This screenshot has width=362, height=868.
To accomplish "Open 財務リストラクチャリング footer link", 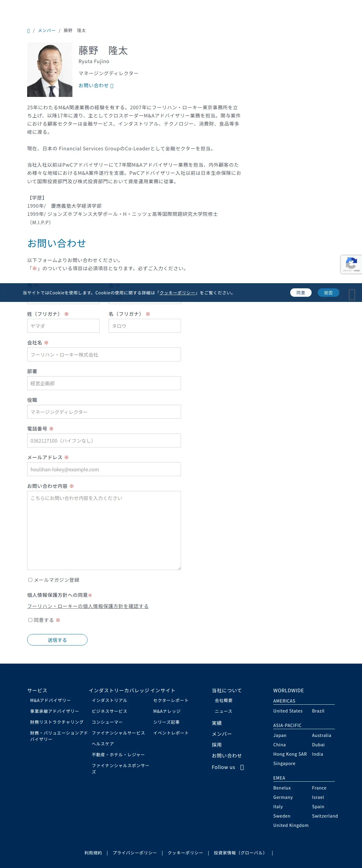I will (x=57, y=722).
